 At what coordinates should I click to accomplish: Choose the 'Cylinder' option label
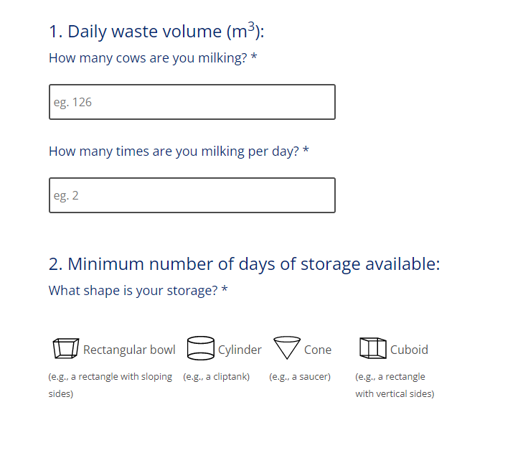[240, 350]
